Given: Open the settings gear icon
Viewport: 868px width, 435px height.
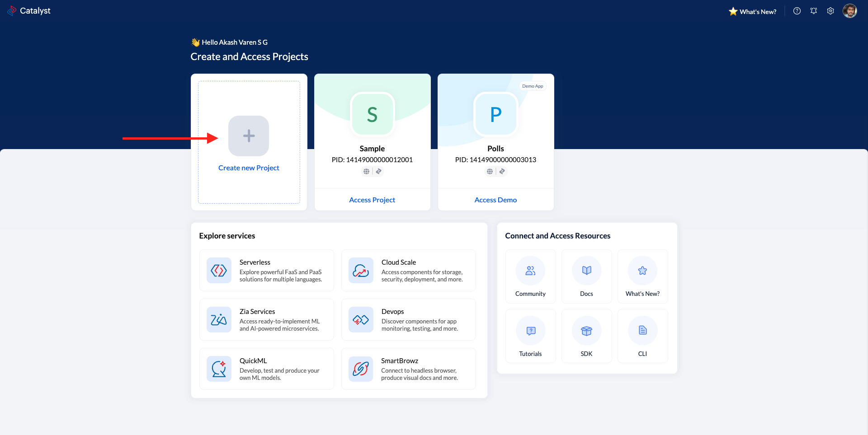Looking at the screenshot, I should click(x=830, y=11).
